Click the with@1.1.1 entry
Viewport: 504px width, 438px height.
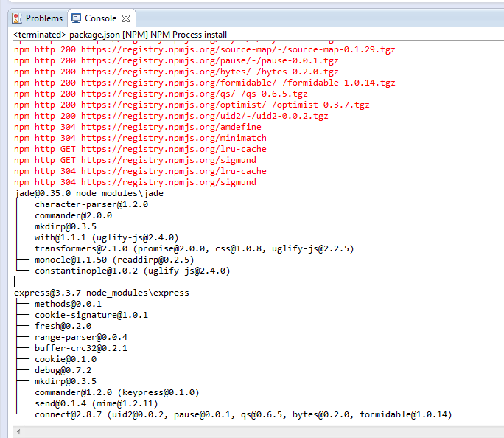click(106, 237)
